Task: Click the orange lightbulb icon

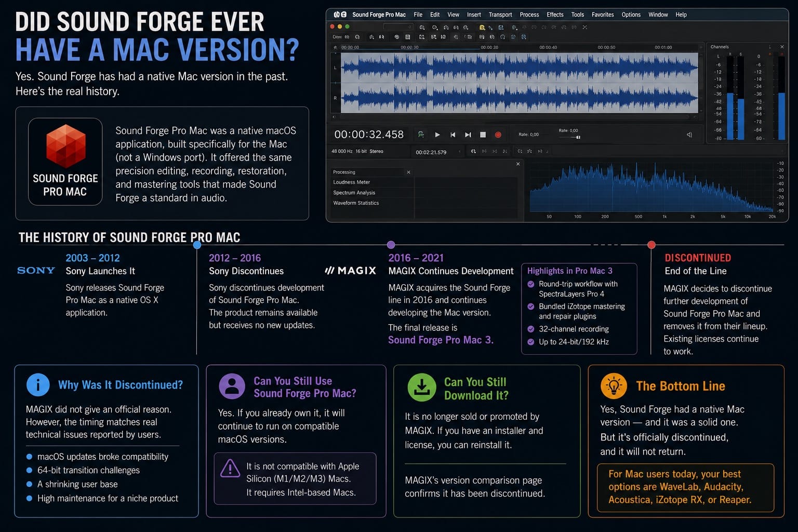Action: (614, 386)
